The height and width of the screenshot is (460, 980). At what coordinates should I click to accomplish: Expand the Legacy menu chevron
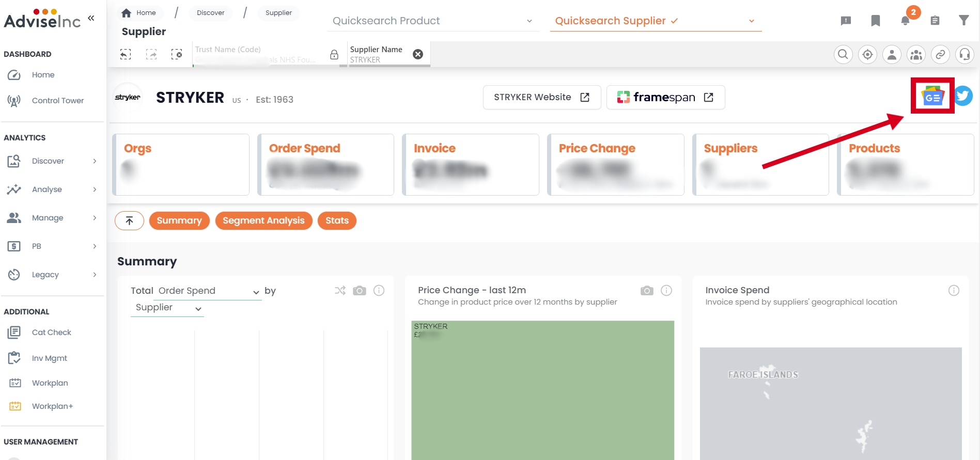pos(95,275)
